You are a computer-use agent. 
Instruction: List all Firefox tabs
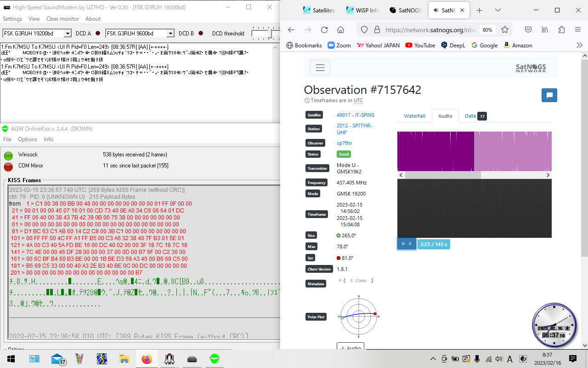coord(498,10)
